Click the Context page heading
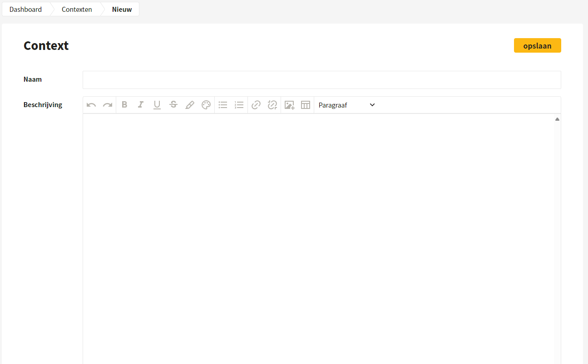The image size is (588, 364). [46, 45]
